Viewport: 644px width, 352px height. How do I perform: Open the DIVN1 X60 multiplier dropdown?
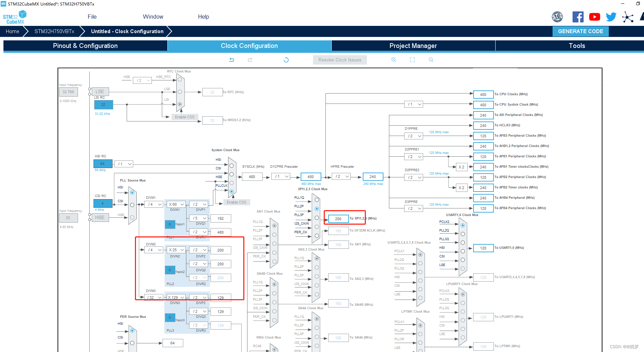point(176,204)
